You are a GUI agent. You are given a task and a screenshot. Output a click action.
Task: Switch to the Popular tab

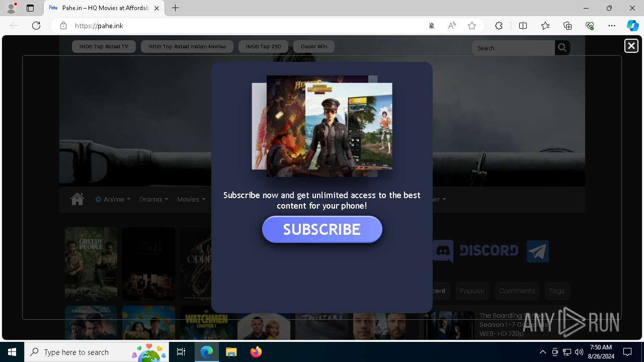click(472, 291)
